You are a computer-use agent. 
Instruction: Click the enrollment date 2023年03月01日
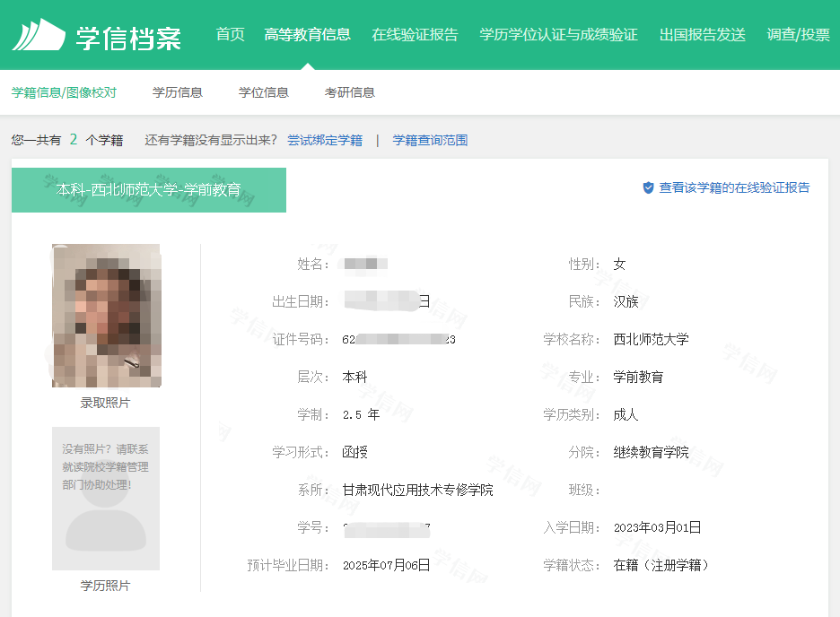[x=657, y=527]
